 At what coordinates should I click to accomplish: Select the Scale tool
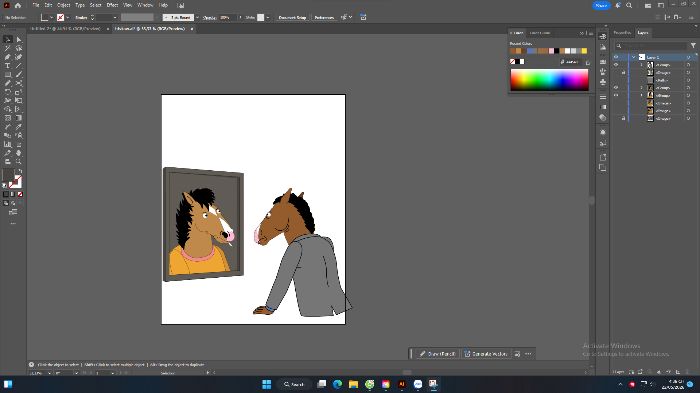point(19,92)
